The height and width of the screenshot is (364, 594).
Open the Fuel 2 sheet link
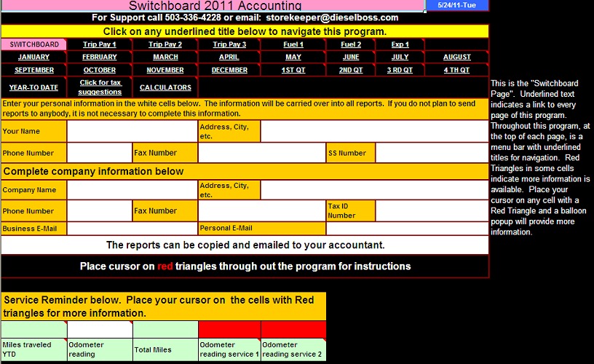pyautogui.click(x=351, y=44)
